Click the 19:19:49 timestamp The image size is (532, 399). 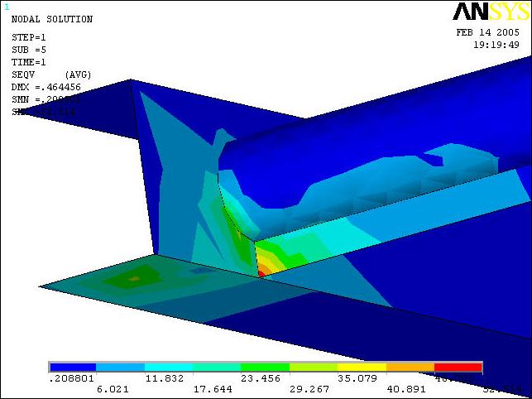point(496,46)
